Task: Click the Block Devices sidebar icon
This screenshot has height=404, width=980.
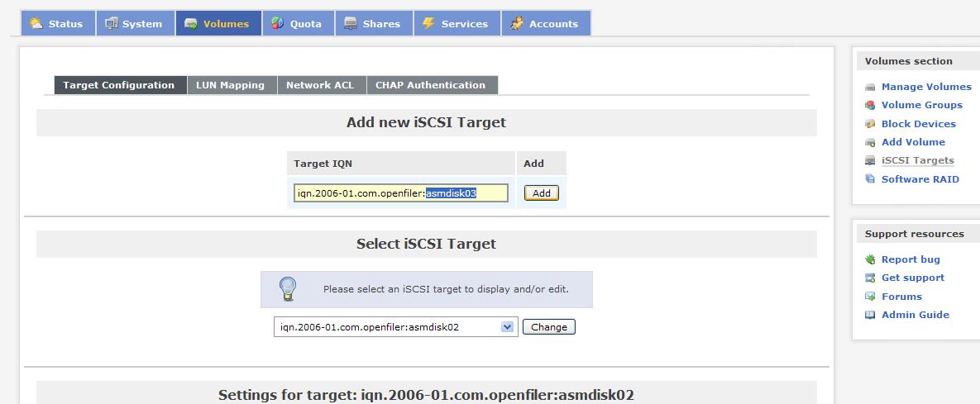Action: pyautogui.click(x=870, y=124)
